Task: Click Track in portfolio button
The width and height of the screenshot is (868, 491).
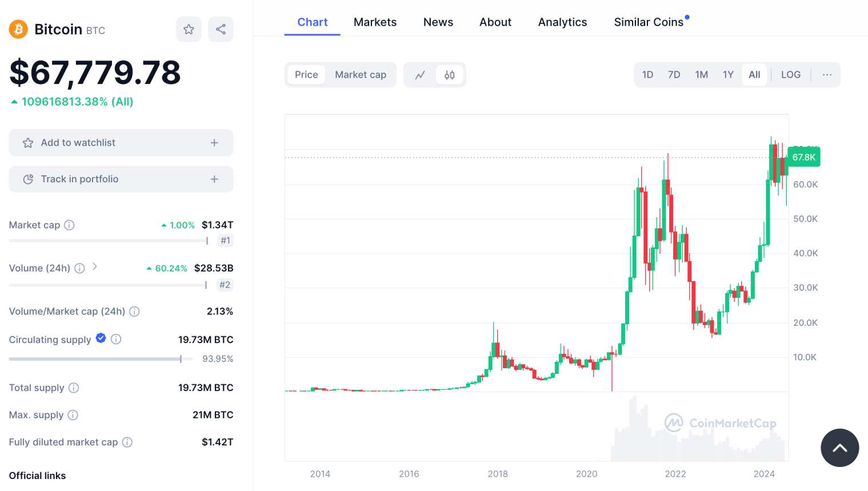Action: (x=121, y=179)
